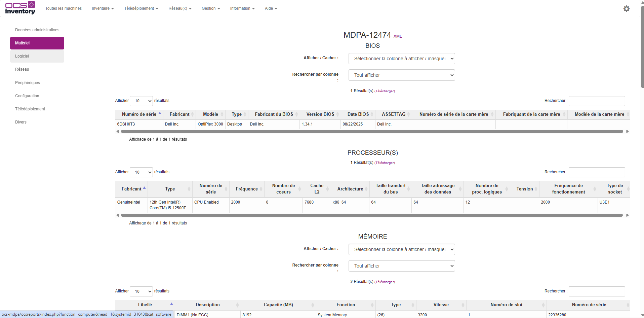The width and height of the screenshot is (644, 318).
Task: Open the settings gear icon
Action: click(626, 9)
